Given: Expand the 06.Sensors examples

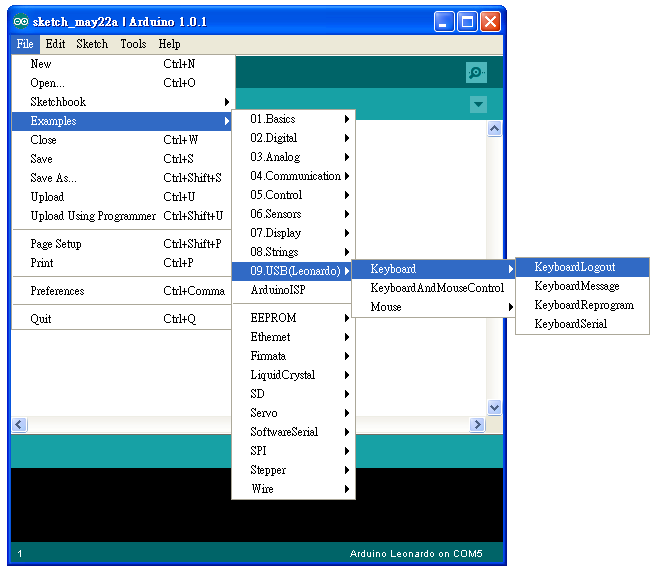Looking at the screenshot, I should coord(294,214).
